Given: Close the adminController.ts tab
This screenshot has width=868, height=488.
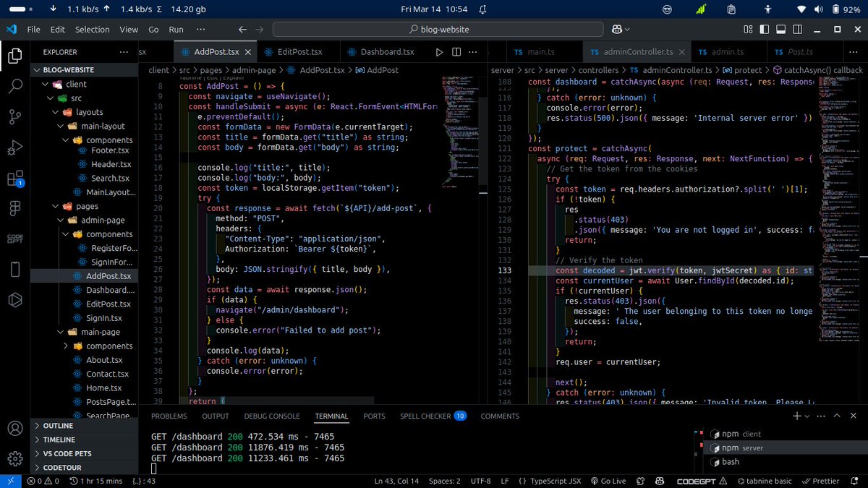Looking at the screenshot, I should (x=681, y=52).
